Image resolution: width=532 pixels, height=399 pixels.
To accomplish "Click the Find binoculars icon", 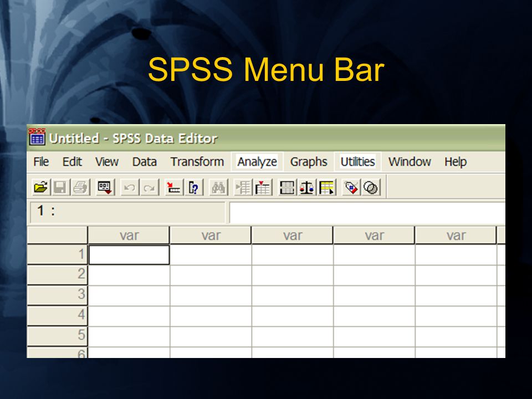I will coord(218,187).
